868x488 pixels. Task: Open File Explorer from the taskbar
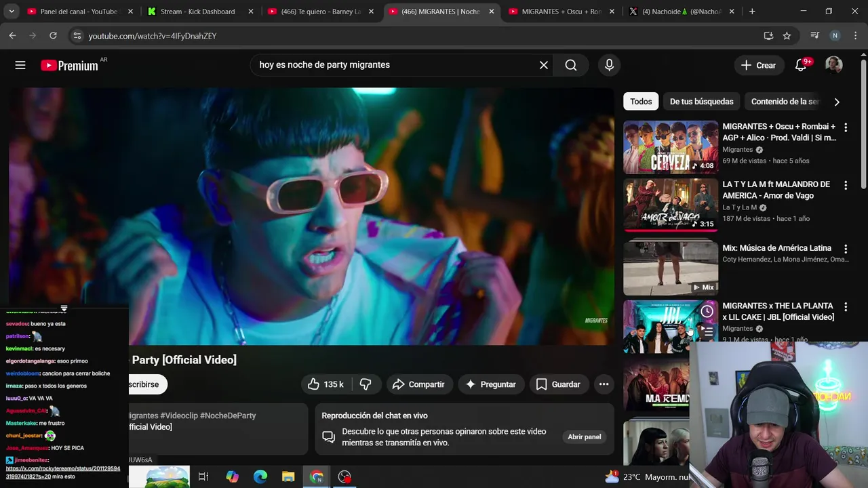[x=288, y=476]
